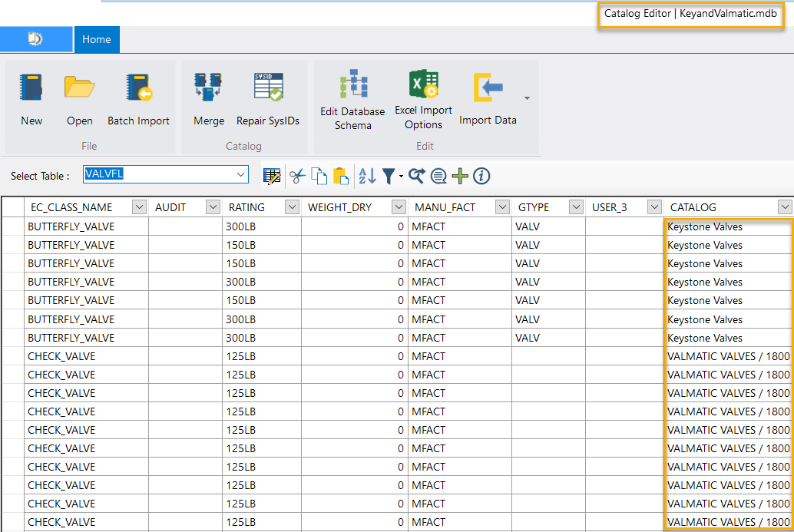The image size is (794, 532).
Task: Sort table with A-Z sort icon
Action: [367, 176]
